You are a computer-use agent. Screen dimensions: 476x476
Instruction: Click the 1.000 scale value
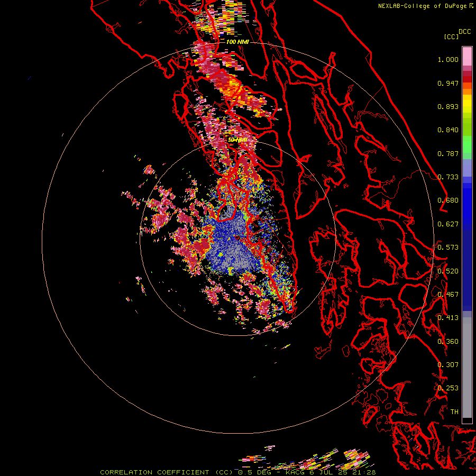coord(448,59)
